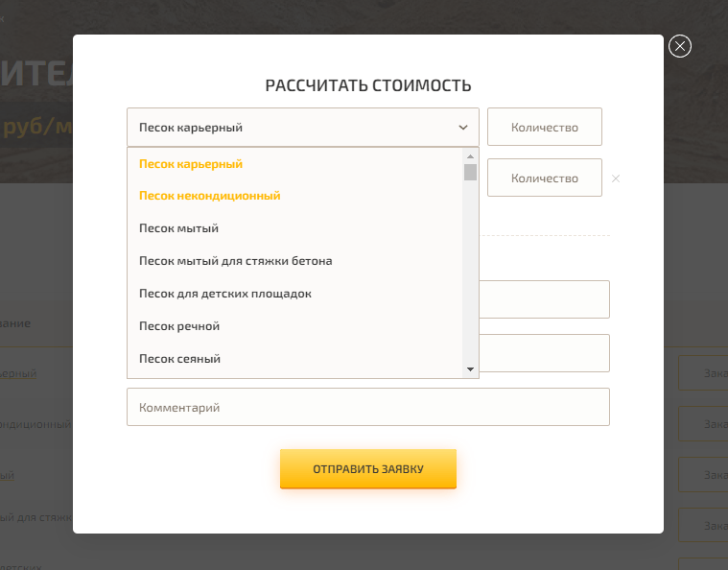Collapse the product dropdown using its chevron arrow
The image size is (728, 570).
point(462,128)
